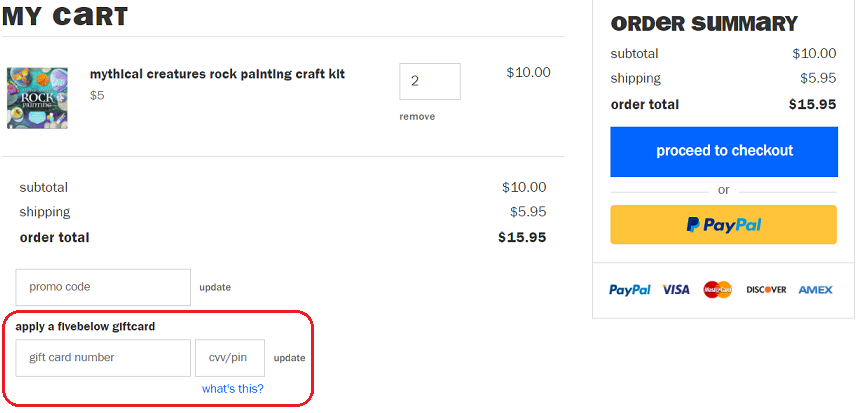Click the Order Summary heading

pos(704,24)
